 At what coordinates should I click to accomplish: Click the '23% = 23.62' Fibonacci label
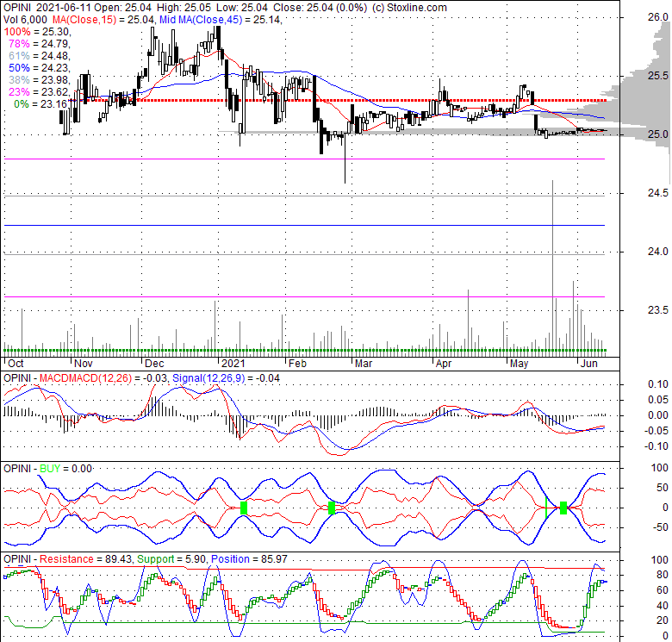point(39,91)
